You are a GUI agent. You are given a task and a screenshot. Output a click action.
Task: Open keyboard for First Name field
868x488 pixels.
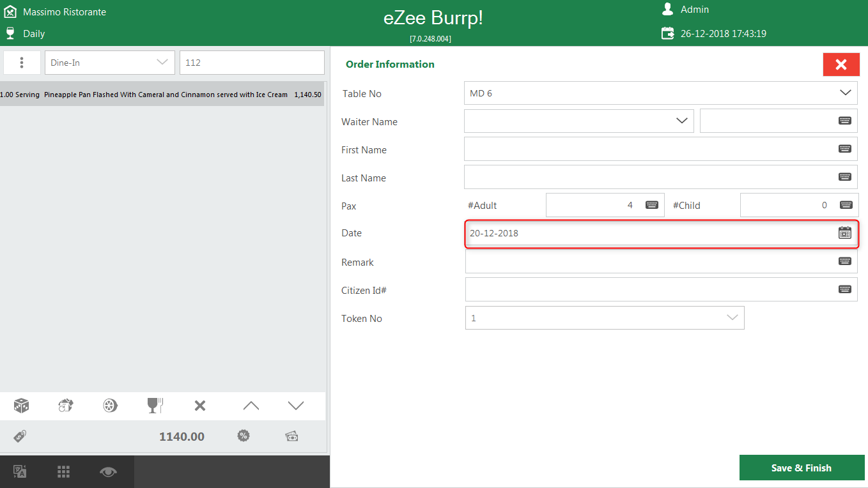[x=844, y=149]
